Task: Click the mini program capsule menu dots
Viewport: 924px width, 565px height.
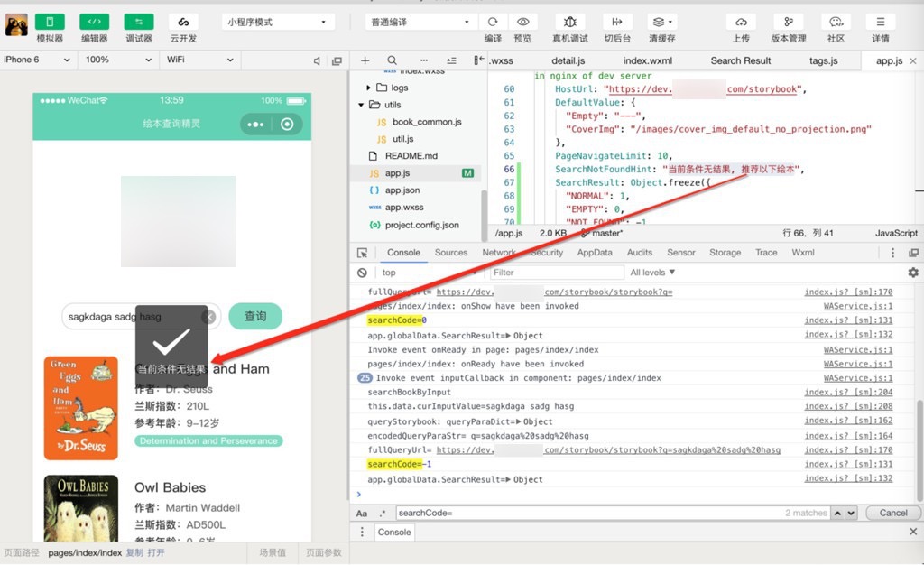Action: click(x=255, y=125)
